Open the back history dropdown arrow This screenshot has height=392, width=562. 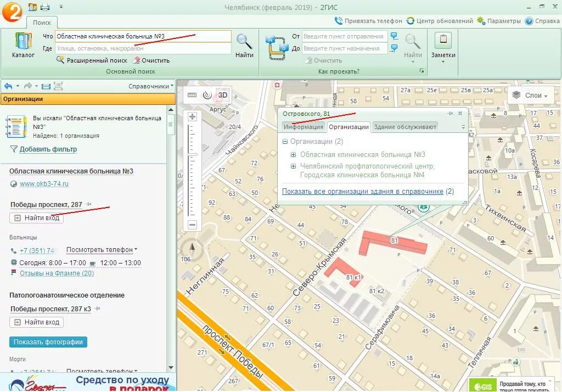[18, 86]
